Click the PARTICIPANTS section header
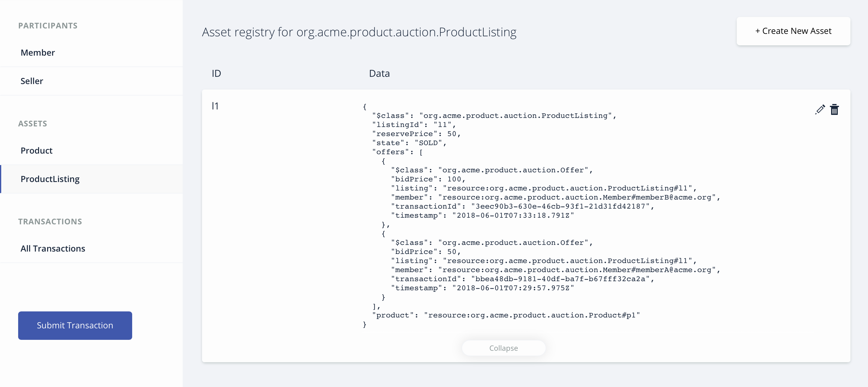This screenshot has height=387, width=868. click(x=47, y=25)
